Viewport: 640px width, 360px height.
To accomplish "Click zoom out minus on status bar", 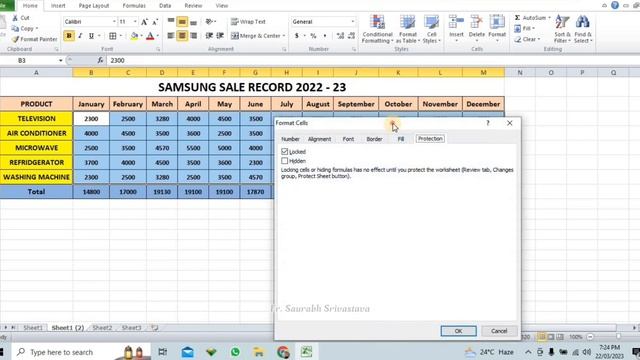I will (590, 337).
